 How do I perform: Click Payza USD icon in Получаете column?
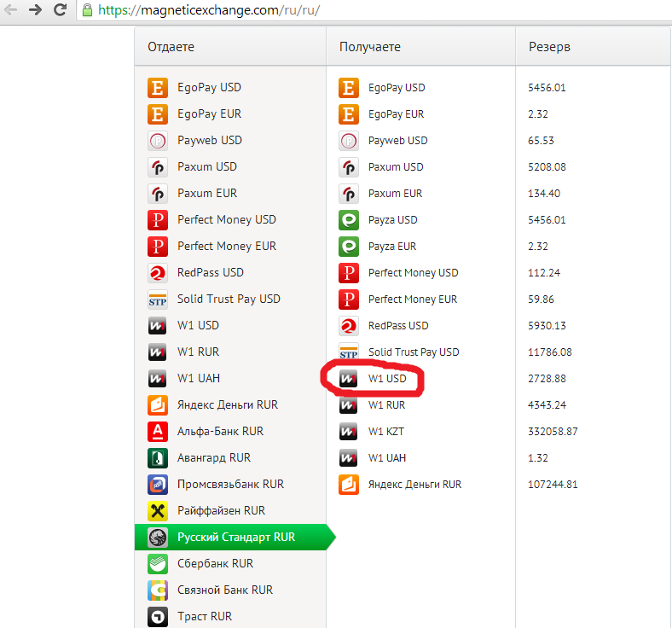pyautogui.click(x=349, y=220)
